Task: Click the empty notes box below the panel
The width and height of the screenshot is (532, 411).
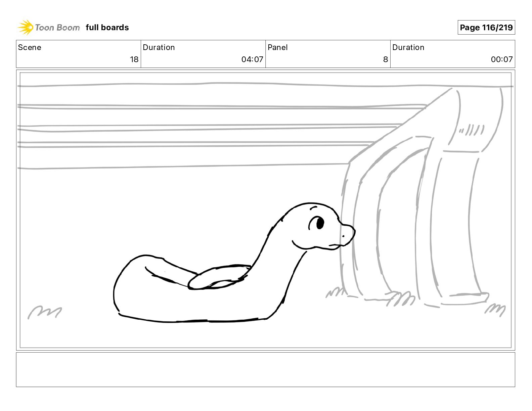Action: 265,369
